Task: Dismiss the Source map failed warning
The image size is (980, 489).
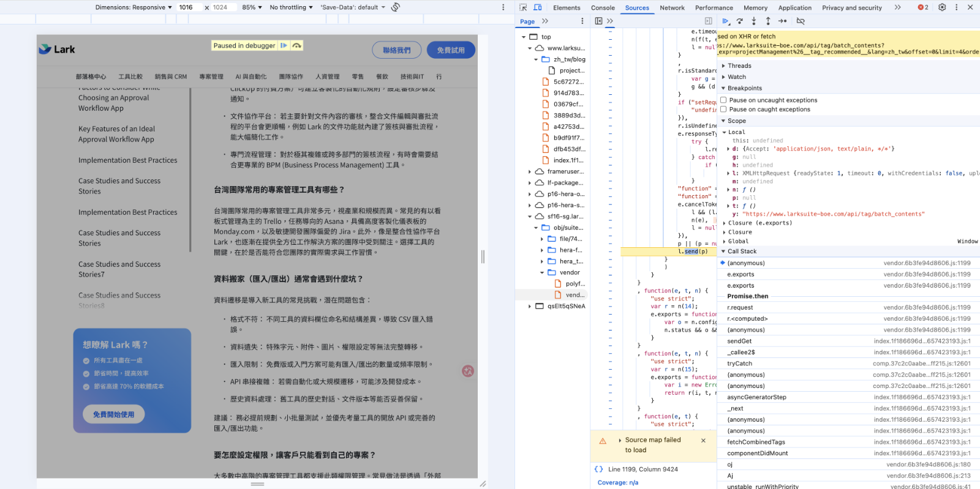Action: 703,440
